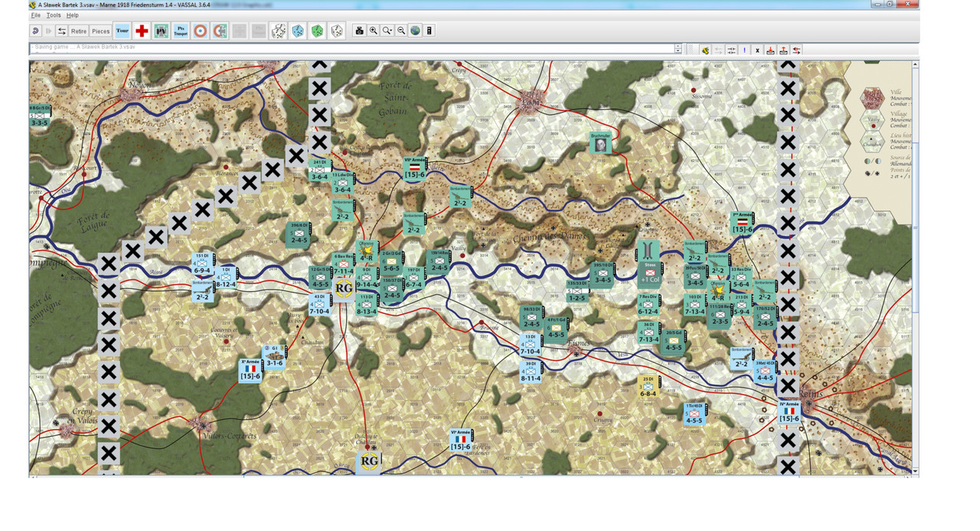Select the Xe Armée [15]-6 counter
980x531 pixels.
[x=250, y=370]
